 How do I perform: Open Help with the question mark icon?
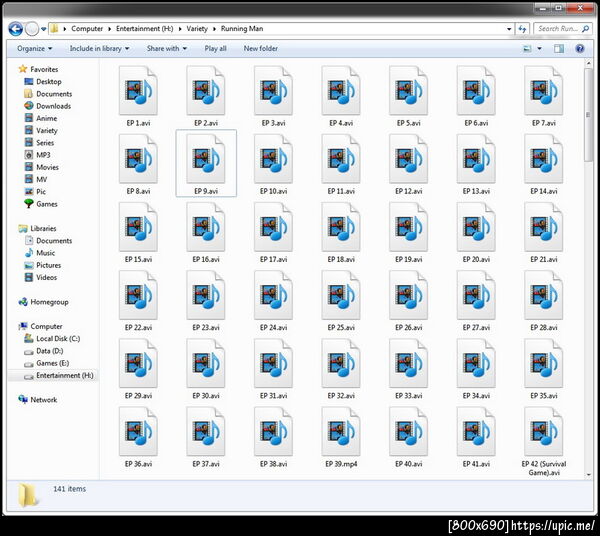tap(580, 49)
